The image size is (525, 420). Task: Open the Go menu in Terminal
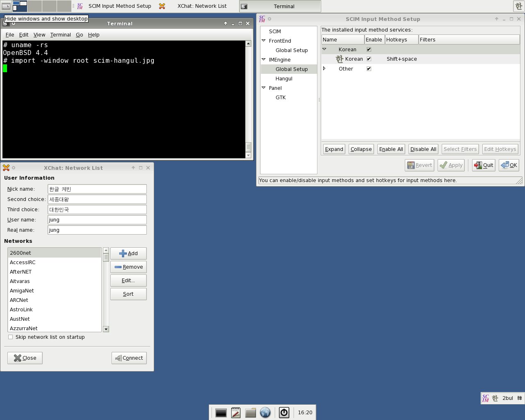pyautogui.click(x=80, y=35)
